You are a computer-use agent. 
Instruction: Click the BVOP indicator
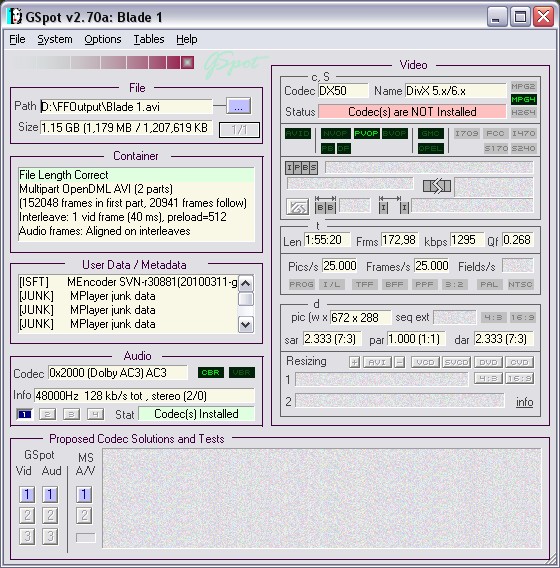click(x=394, y=133)
